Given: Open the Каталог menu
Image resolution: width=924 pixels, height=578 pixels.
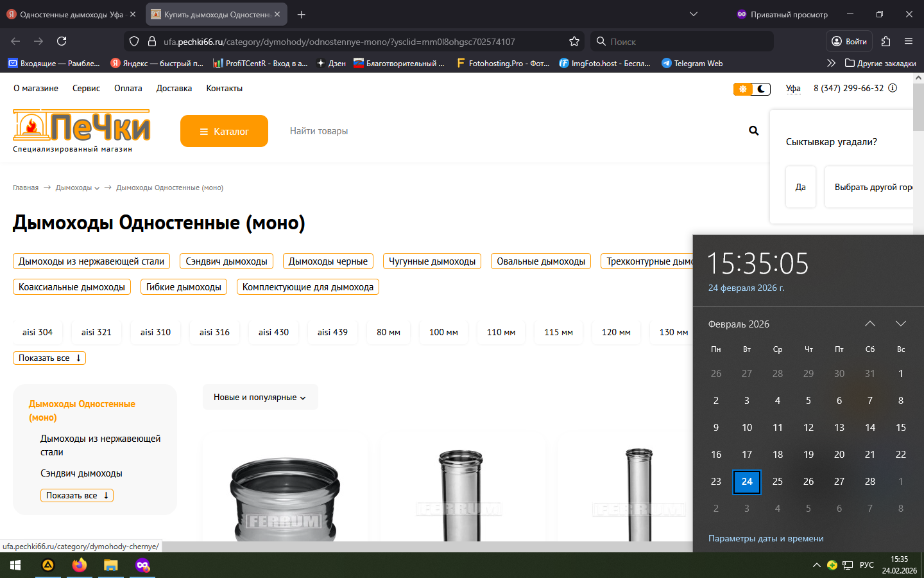Looking at the screenshot, I should [224, 131].
